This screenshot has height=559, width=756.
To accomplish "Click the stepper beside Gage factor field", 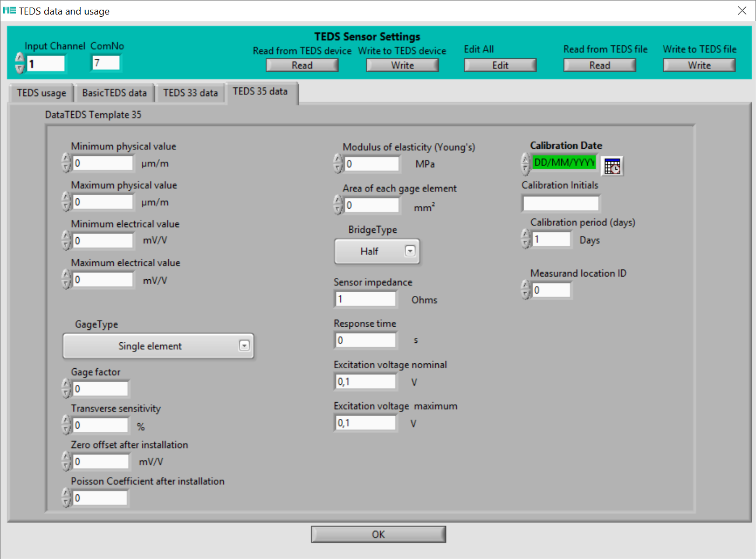I will click(66, 389).
